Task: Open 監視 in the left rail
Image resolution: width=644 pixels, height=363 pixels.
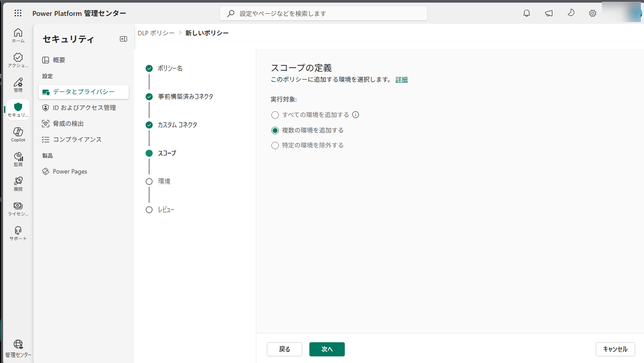Action: (18, 159)
